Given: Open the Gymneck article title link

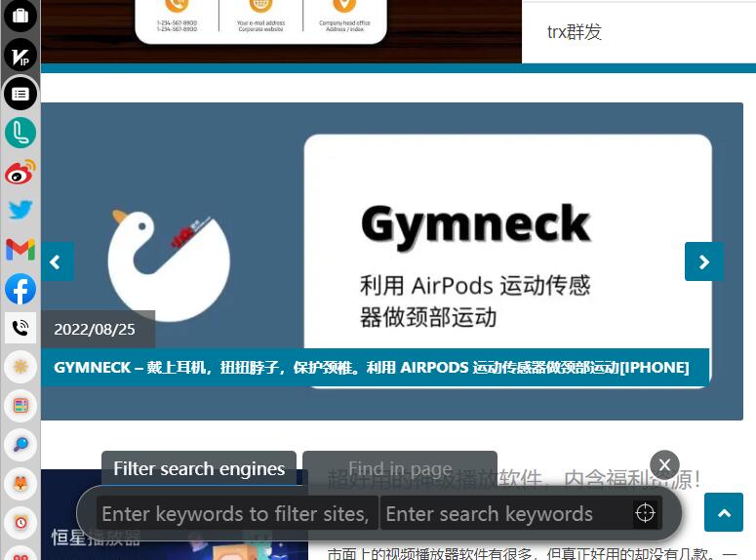Looking at the screenshot, I should [372, 367].
